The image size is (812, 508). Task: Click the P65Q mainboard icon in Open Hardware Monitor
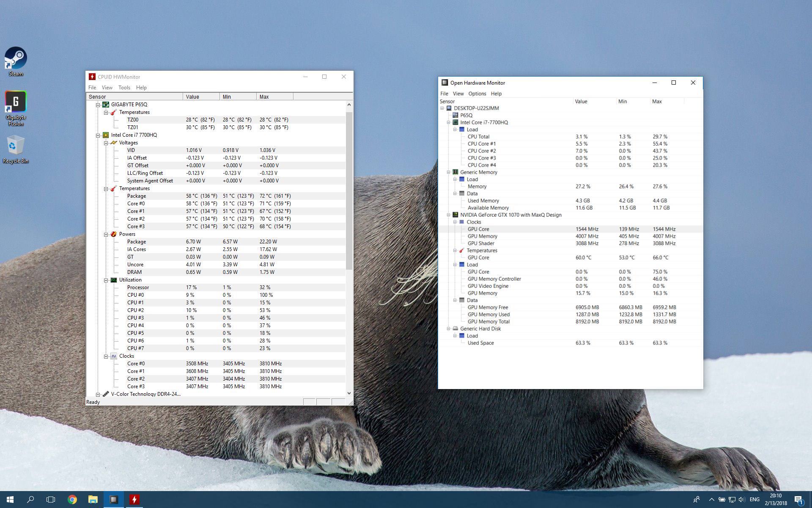pos(455,115)
